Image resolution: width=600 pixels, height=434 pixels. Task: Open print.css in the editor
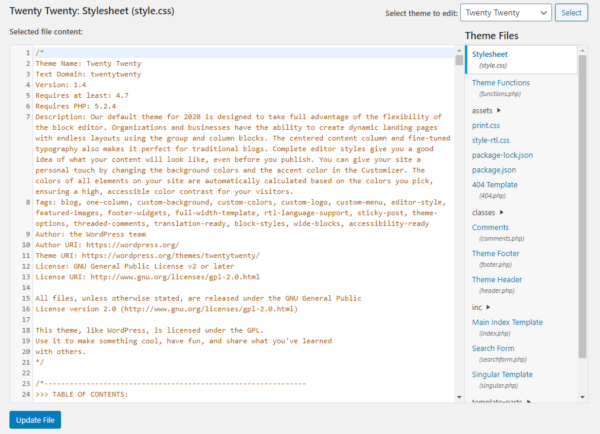pos(486,126)
